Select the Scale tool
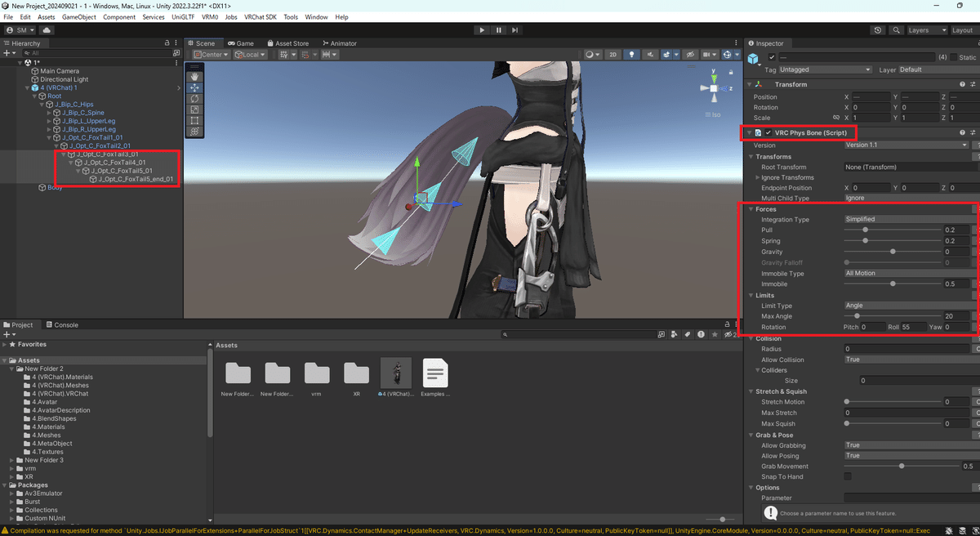This screenshot has width=980, height=536. [195, 109]
